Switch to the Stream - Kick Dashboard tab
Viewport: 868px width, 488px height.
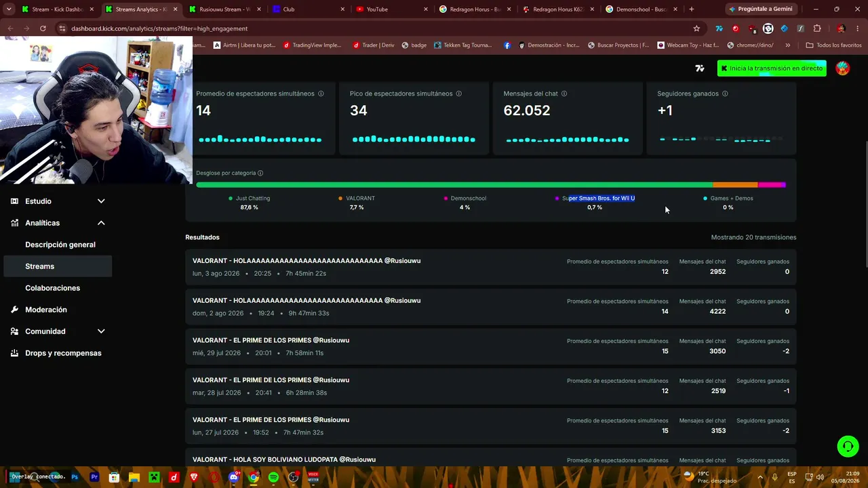click(58, 9)
